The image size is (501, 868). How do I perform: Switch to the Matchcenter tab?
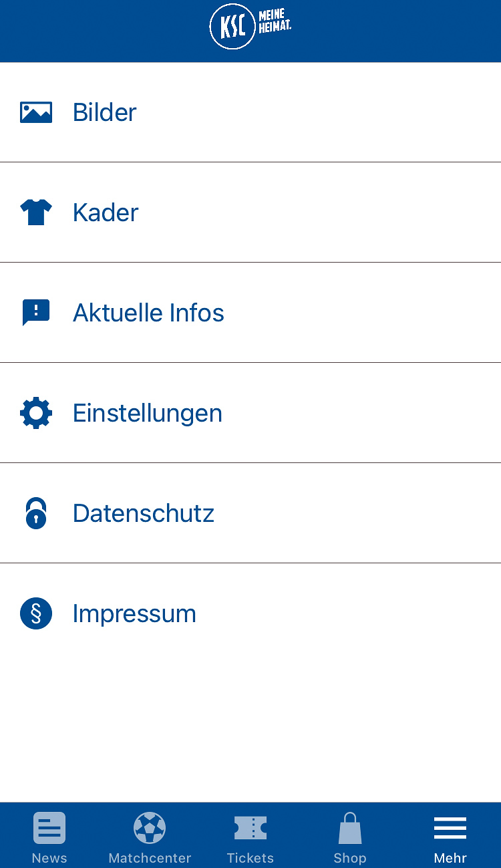pyautogui.click(x=150, y=836)
